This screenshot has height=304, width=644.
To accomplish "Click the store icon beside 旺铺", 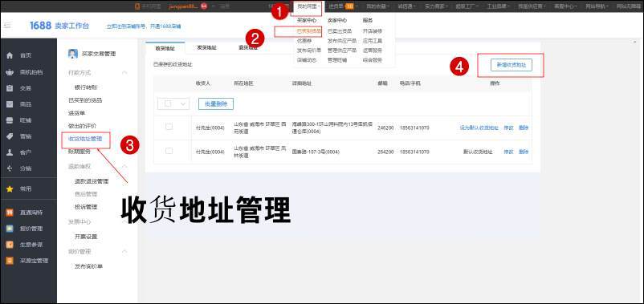I will 10,120.
